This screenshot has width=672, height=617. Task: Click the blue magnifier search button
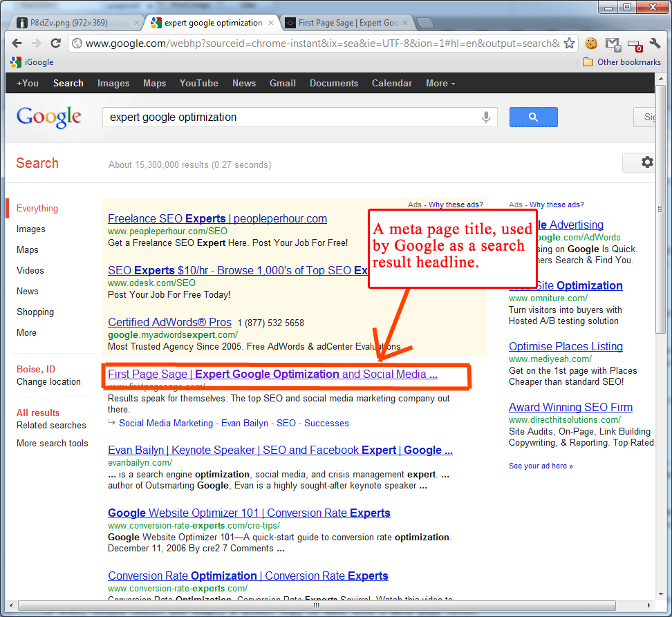click(x=534, y=117)
